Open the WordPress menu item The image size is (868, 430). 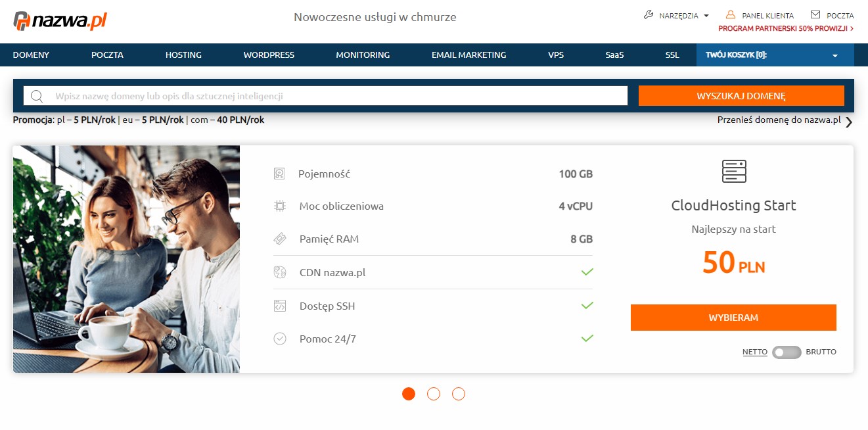269,55
